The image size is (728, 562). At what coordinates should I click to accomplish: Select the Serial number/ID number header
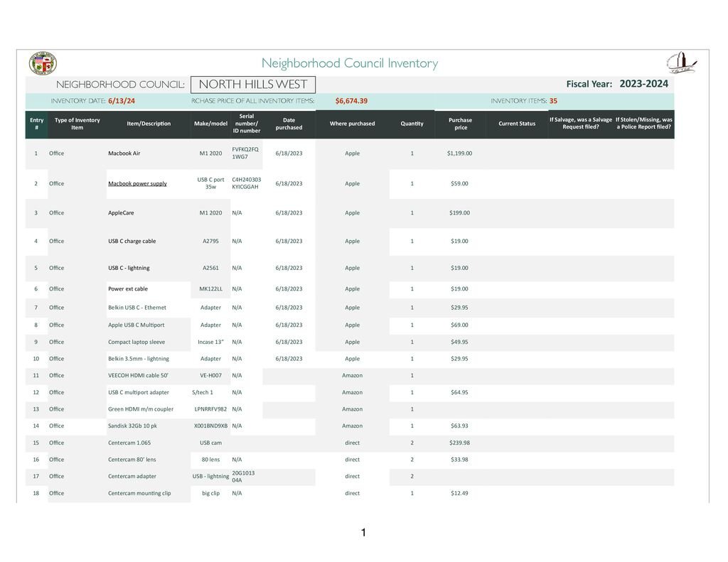(247, 124)
